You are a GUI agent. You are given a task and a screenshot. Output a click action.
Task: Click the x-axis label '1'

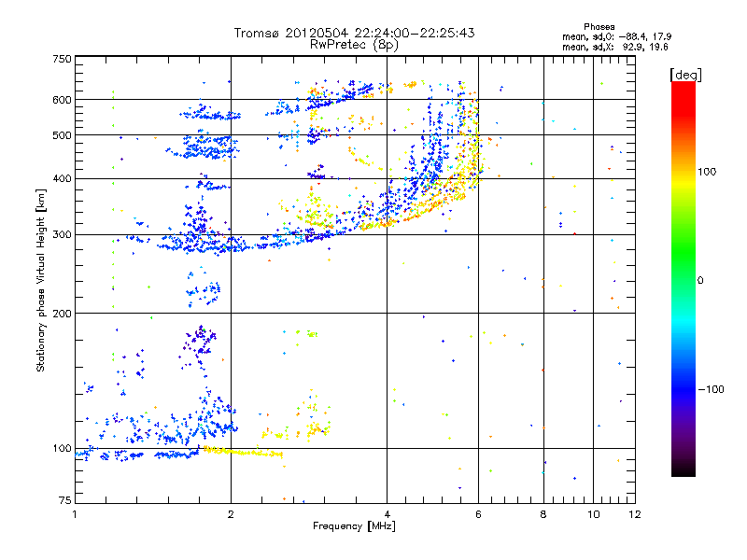(75, 514)
